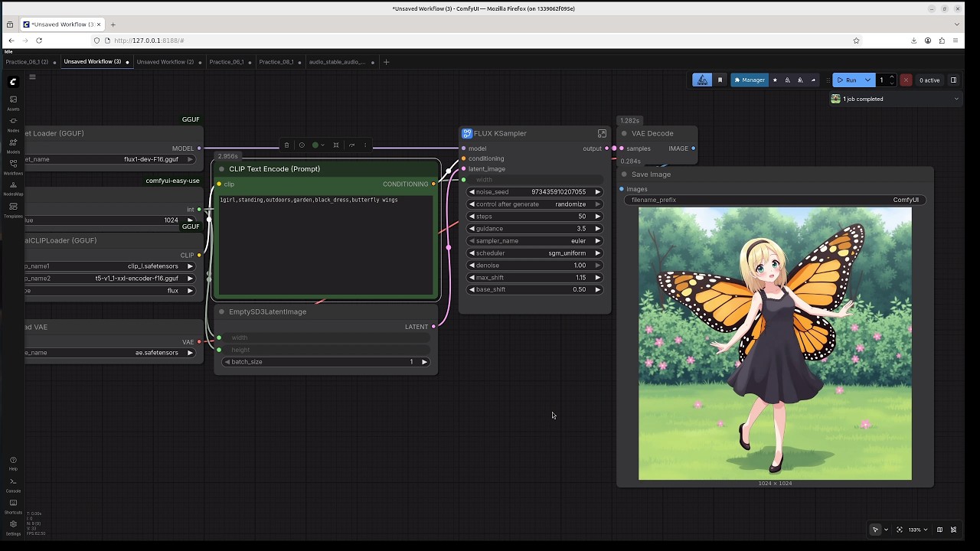The width and height of the screenshot is (980, 551).
Task: Select the pointer mode icon in canvas controls
Action: (x=876, y=530)
